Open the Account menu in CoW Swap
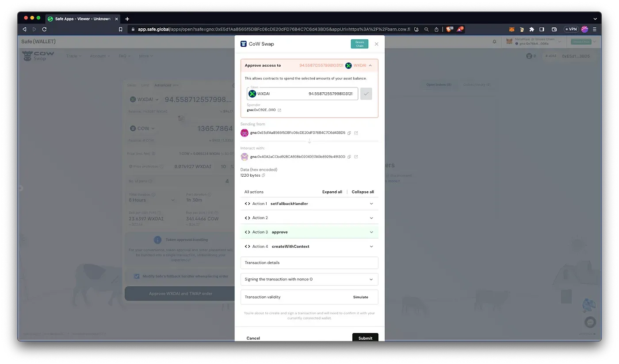The width and height of the screenshot is (619, 364). click(100, 56)
